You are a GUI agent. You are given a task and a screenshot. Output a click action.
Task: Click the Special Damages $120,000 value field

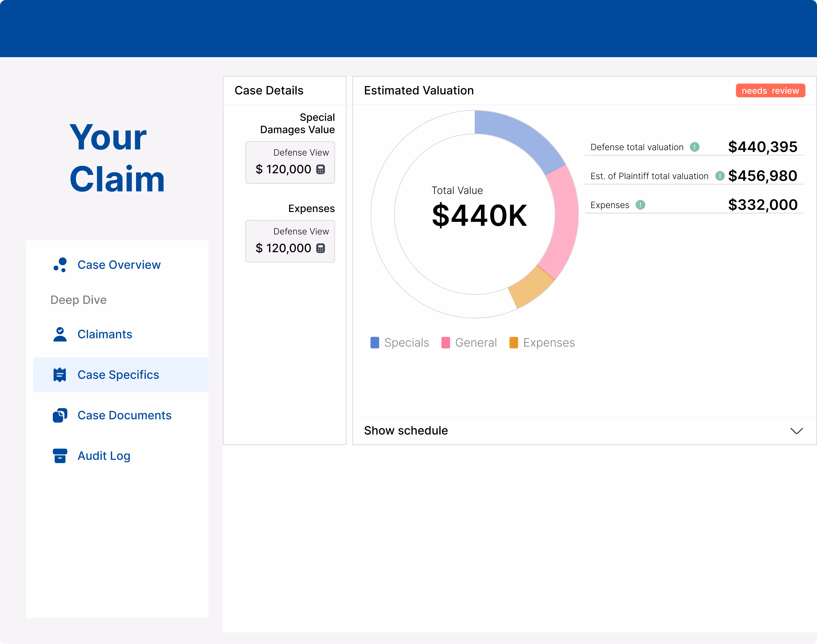click(283, 169)
